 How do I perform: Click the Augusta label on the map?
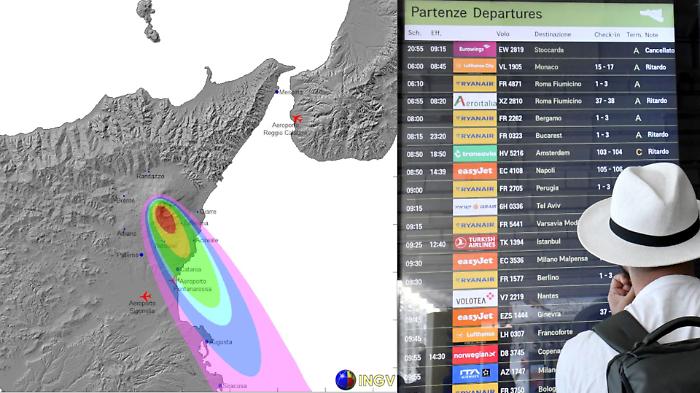(221, 342)
